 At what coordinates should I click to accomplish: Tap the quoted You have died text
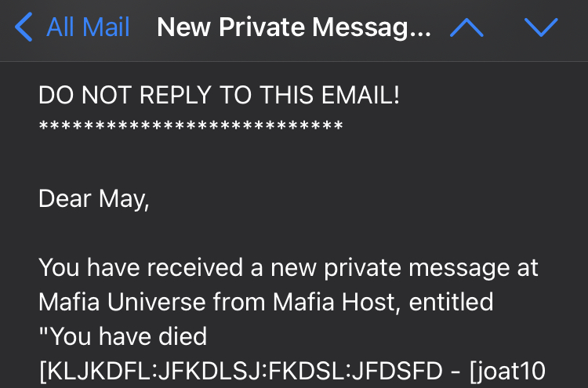pyautogui.click(x=123, y=336)
